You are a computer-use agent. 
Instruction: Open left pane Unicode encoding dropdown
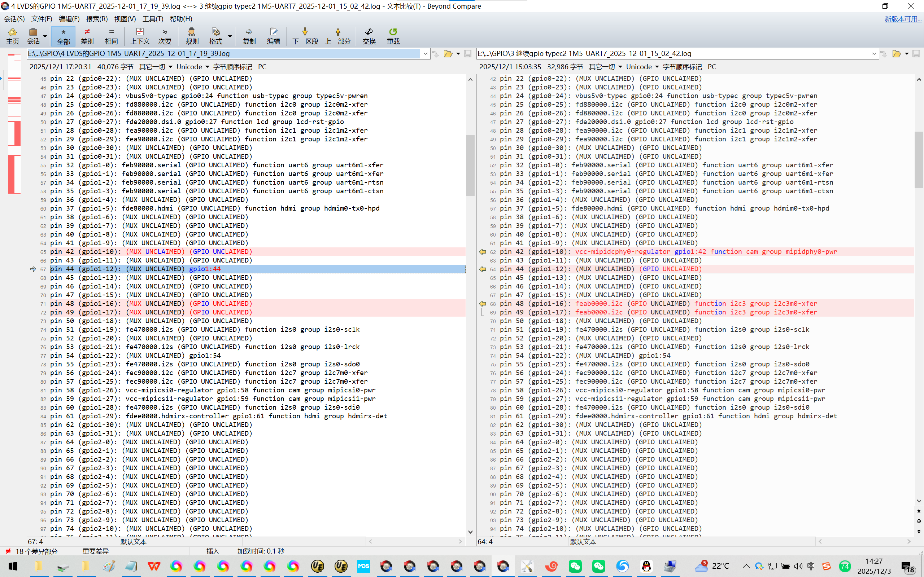tap(192, 67)
